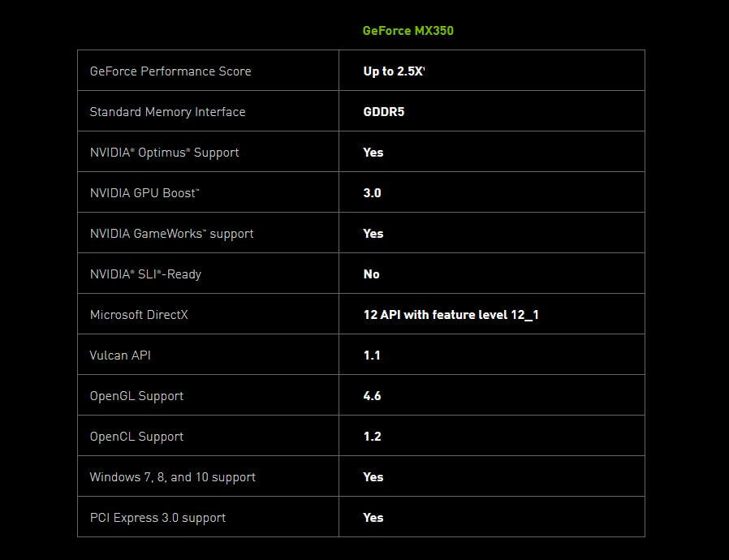The height and width of the screenshot is (560, 729).
Task: Click the Yes value for Windows support
Action: point(373,477)
